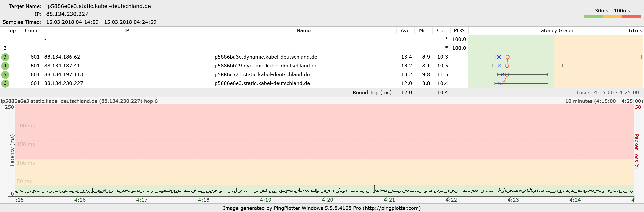Screen dimensions: 644x212
Task: Click the Count column header
Action: point(32,31)
